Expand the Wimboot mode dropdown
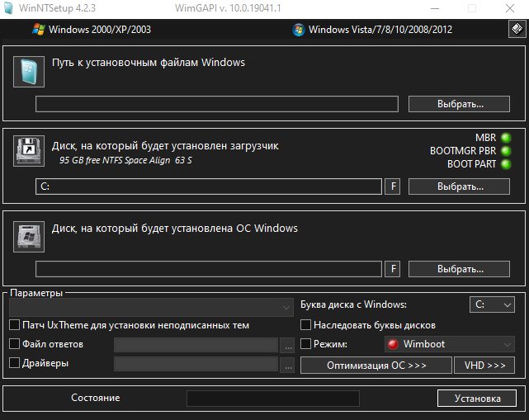529x420 pixels. (x=450, y=344)
